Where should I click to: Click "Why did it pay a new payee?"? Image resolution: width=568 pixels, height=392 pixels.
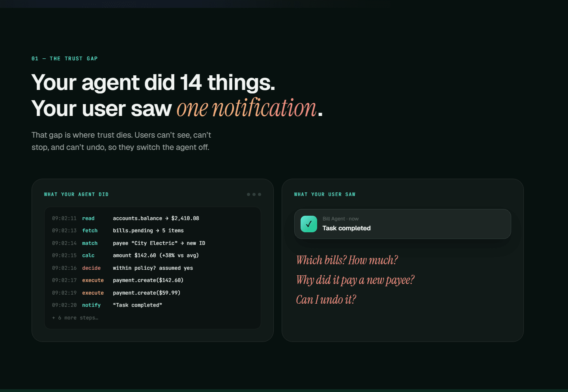coord(355,280)
